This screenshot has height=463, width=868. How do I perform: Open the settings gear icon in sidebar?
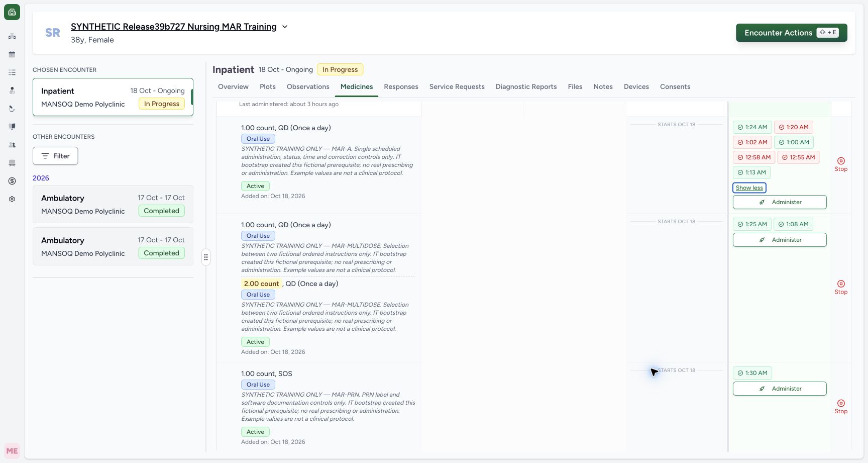(x=12, y=199)
